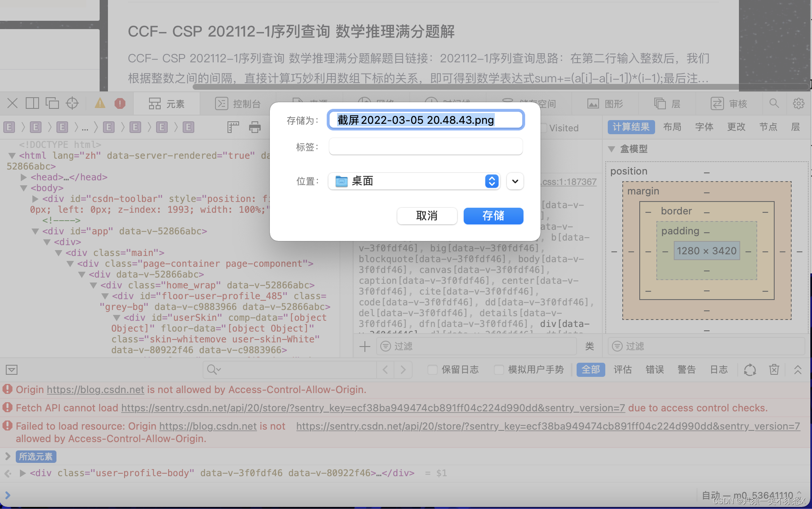The image size is (812, 509).
Task: Click the 1280 × 3420 content box
Action: point(707,251)
